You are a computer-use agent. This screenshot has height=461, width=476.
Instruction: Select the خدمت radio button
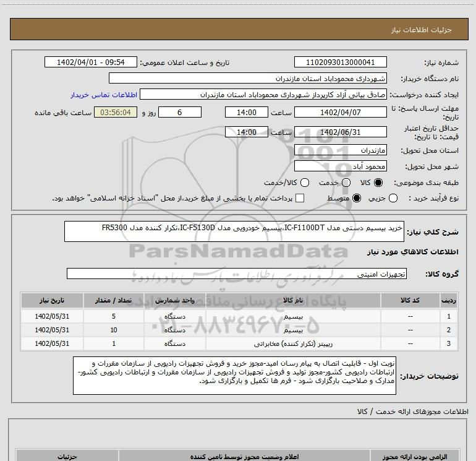[x=346, y=183]
